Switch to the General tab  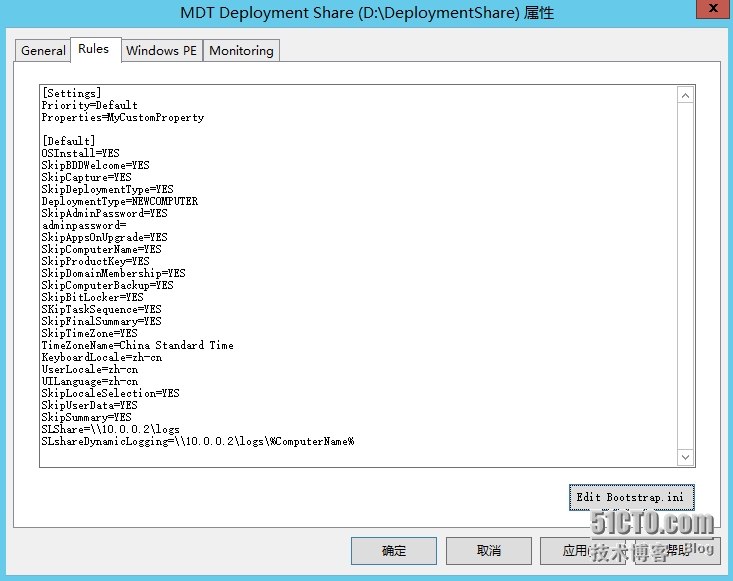point(43,50)
